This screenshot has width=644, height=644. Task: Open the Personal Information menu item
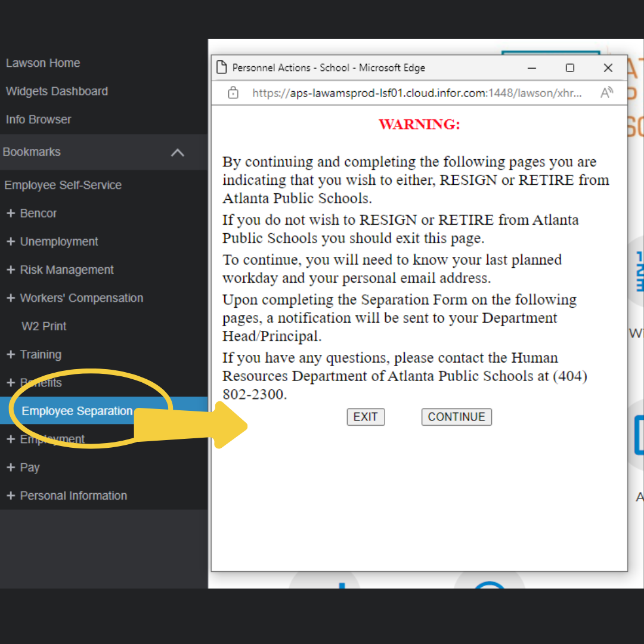point(73,496)
